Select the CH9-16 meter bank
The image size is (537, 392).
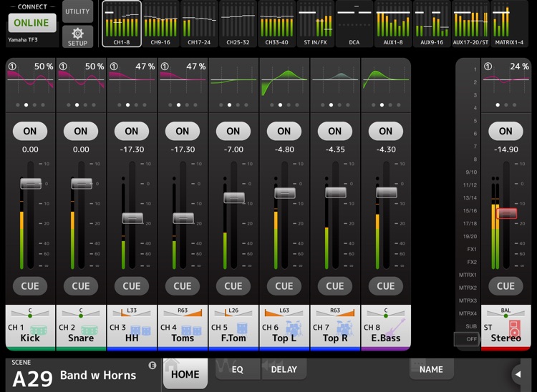pos(160,24)
